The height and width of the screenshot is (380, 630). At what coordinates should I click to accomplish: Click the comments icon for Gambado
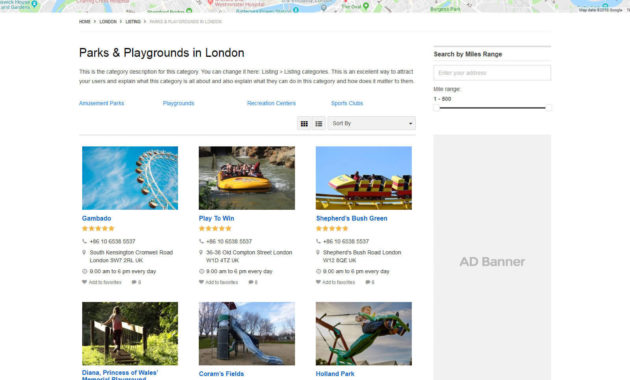pyautogui.click(x=134, y=282)
